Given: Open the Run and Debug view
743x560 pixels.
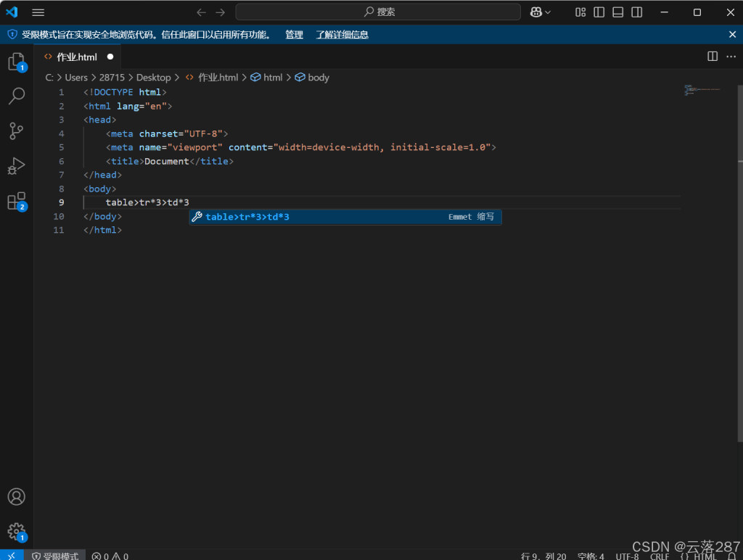Looking at the screenshot, I should pos(16,166).
